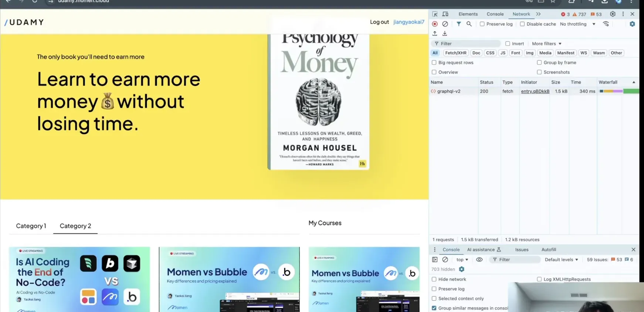Activate the inspect element picker icon
Screen dimensions: 644x312
coord(435,14)
